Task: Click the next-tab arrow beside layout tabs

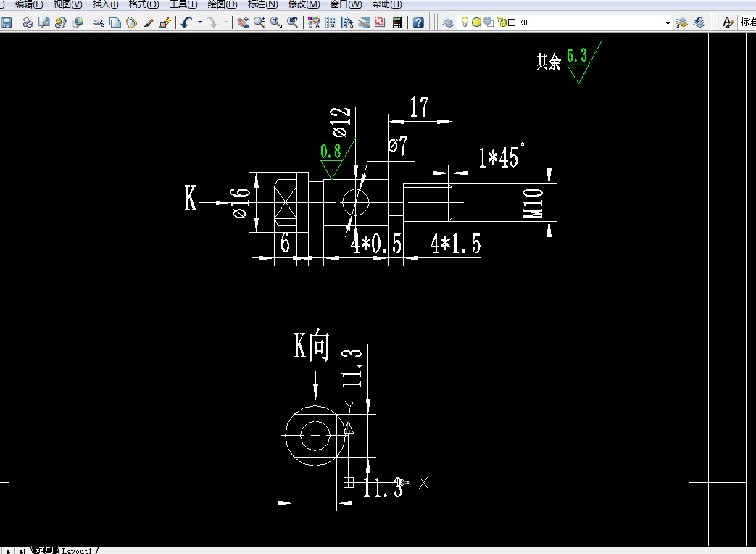Action: (8, 550)
